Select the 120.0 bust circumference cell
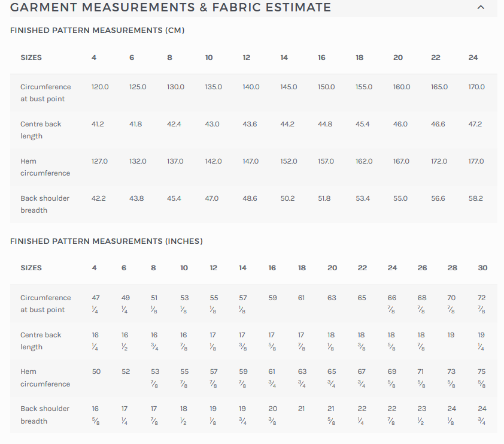Viewport: 504px width, 444px height. (100, 87)
